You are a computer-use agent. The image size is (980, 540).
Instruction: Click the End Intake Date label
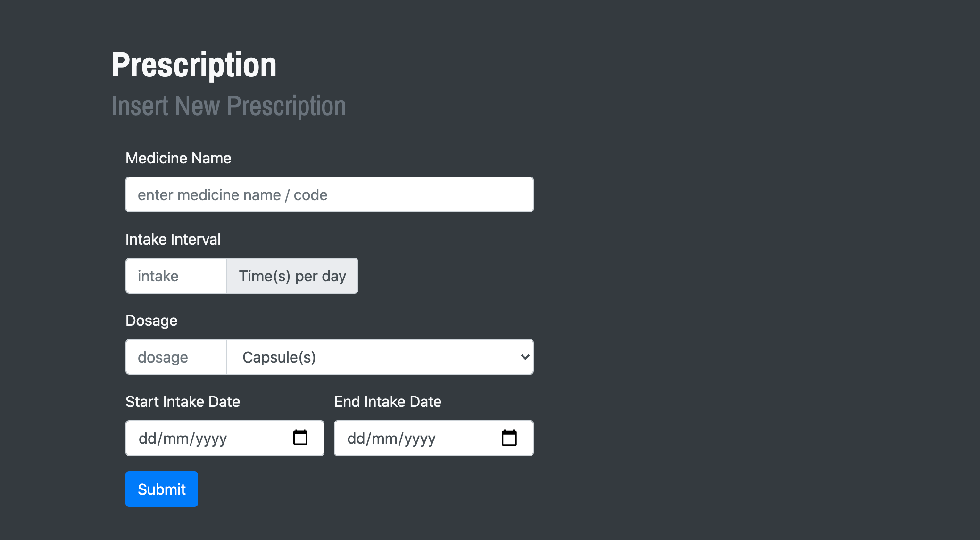pos(388,402)
